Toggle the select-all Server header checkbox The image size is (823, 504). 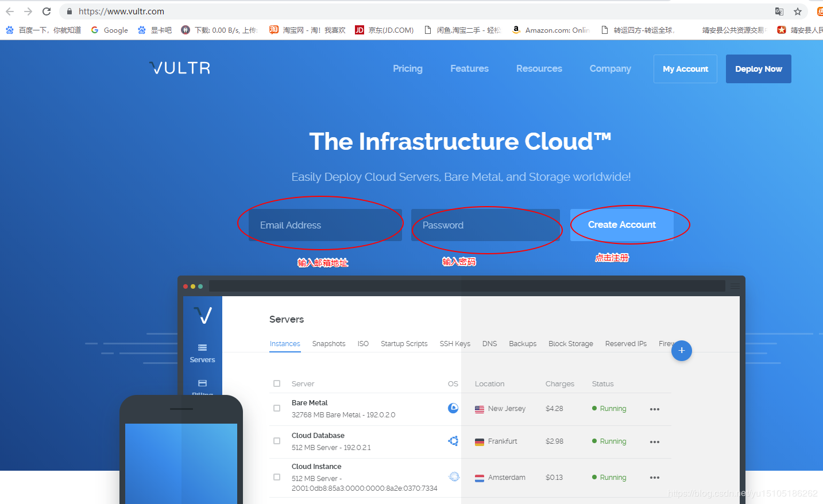(277, 383)
